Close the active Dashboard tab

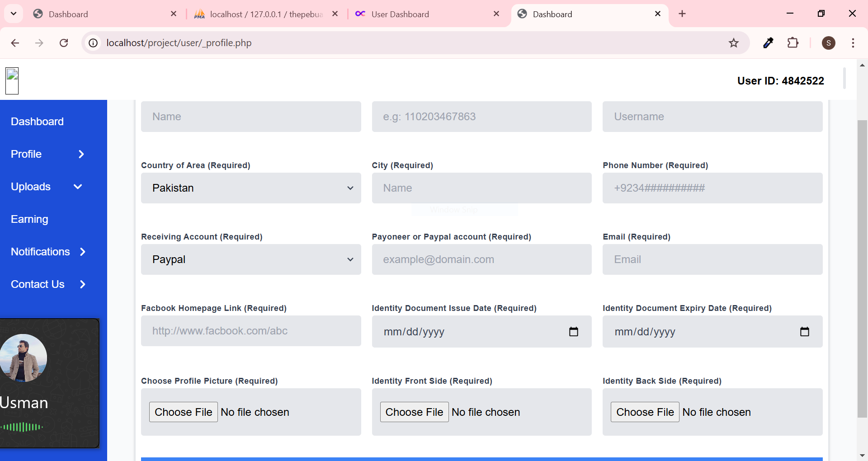coord(658,14)
